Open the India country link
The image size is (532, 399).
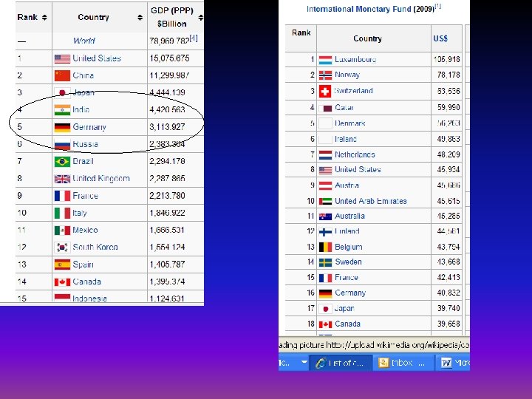81,109
